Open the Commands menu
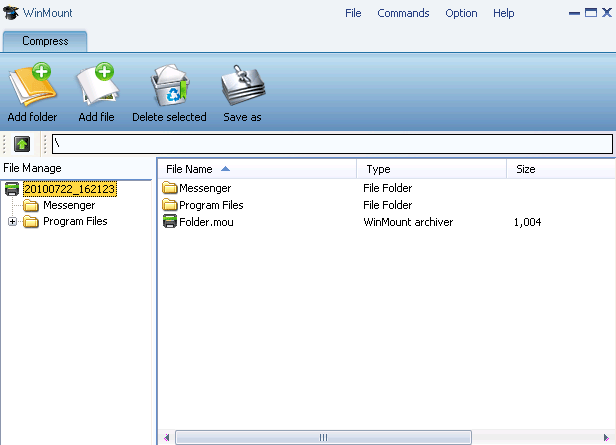This screenshot has width=616, height=445. pos(403,13)
